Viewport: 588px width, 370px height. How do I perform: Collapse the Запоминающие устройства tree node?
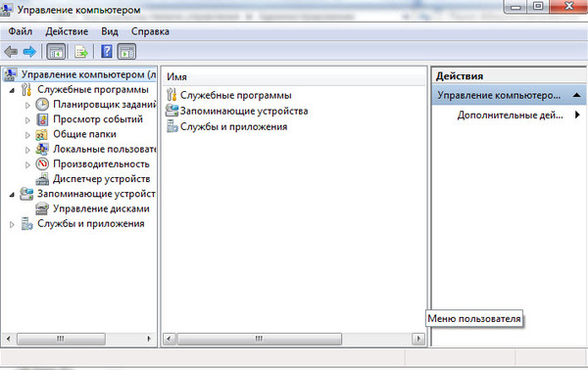pos(12,195)
